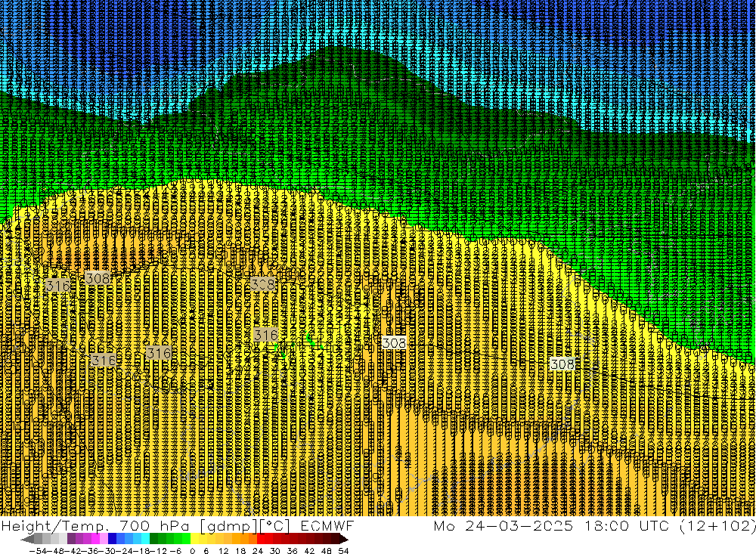The width and height of the screenshot is (756, 554).
Task: Click the 'Mo' weekday abbreviation
Action: 444,526
